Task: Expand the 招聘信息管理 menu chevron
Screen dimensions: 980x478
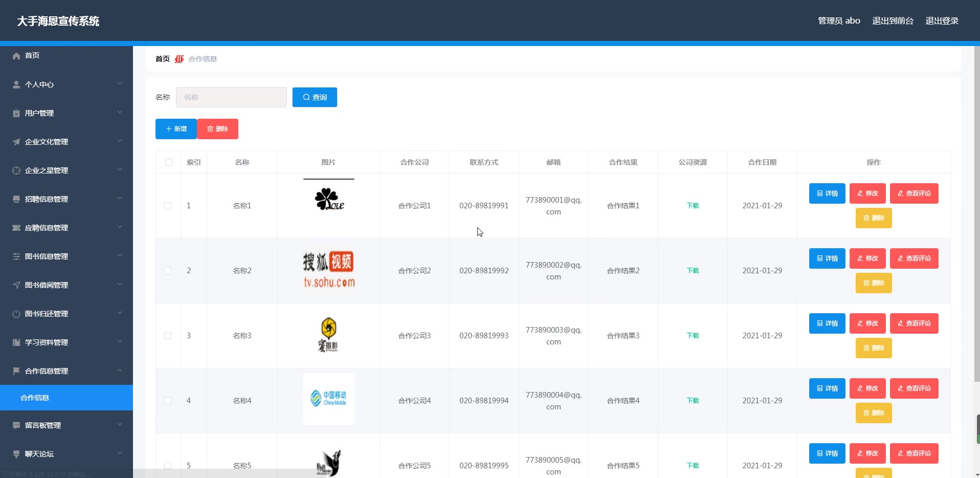Action: pyautogui.click(x=120, y=198)
